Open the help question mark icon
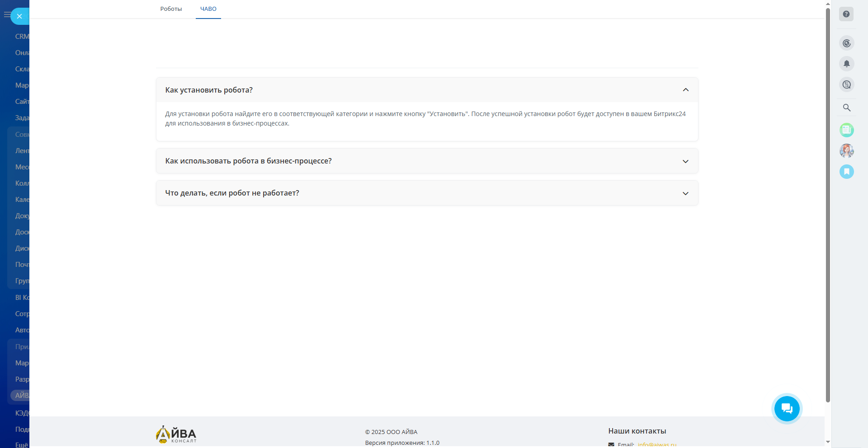868x448 pixels. click(846, 14)
